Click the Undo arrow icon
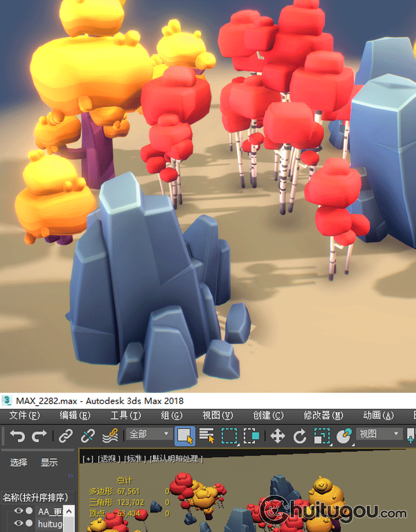416x532 pixels. (17, 436)
